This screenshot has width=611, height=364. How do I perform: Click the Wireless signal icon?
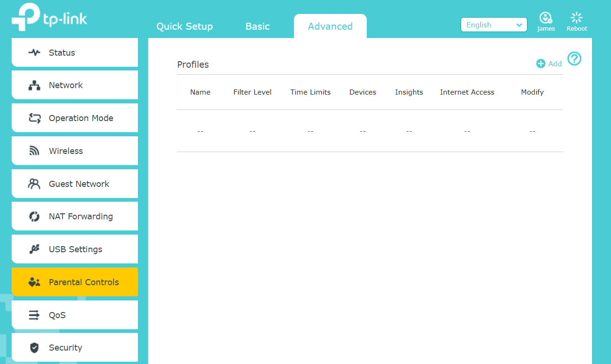(x=34, y=151)
